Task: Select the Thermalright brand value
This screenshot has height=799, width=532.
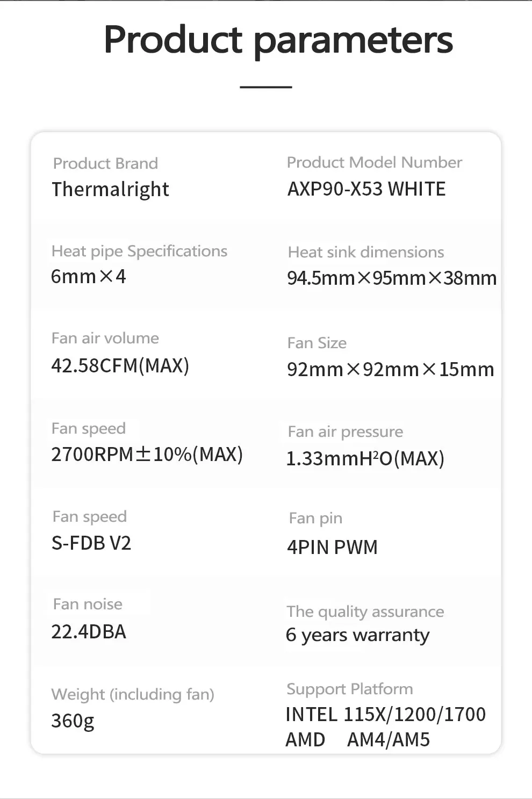Action: pos(110,189)
